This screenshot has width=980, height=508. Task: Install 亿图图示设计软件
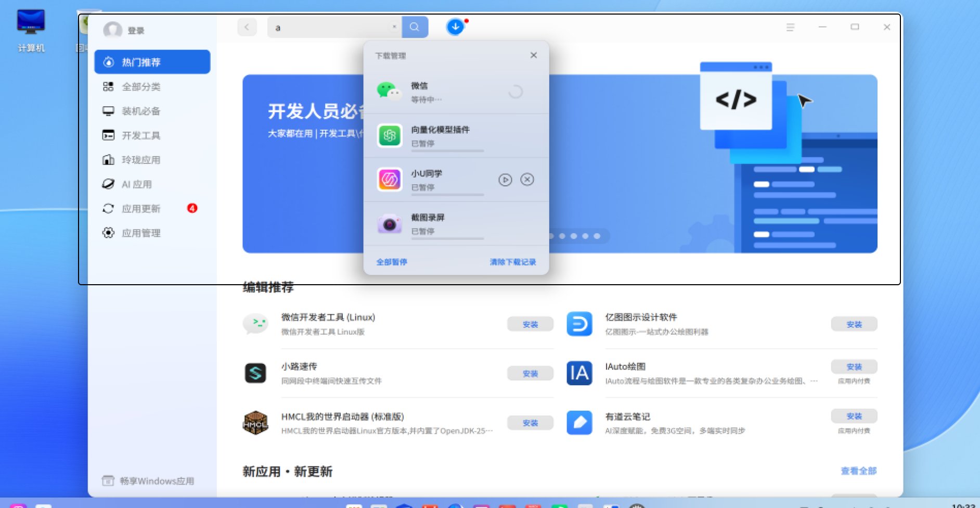[854, 324]
